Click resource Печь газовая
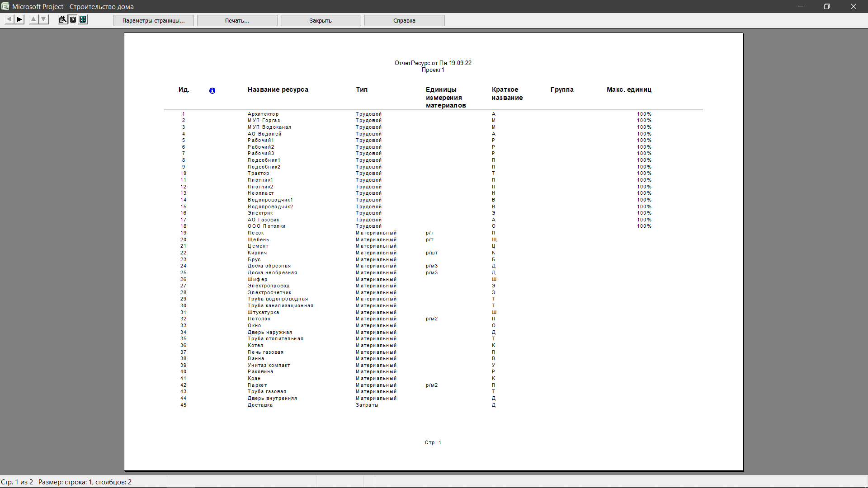This screenshot has width=868, height=488. pos(266,352)
